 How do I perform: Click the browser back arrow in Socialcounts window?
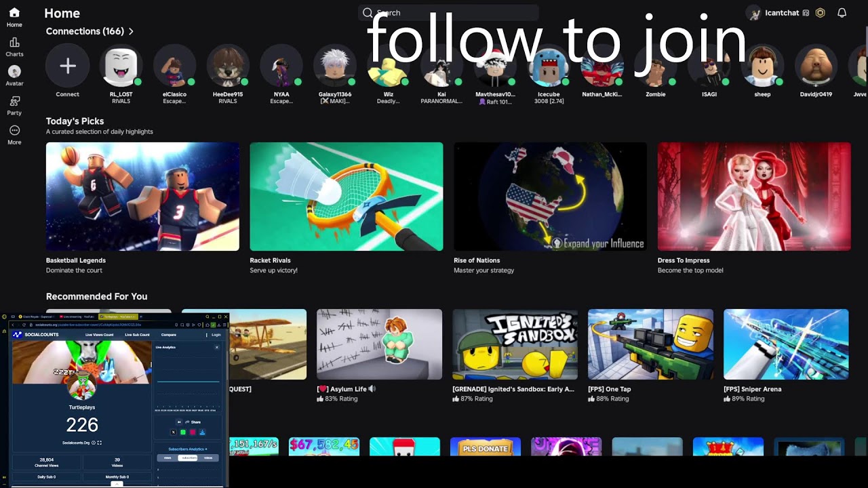click(x=13, y=325)
